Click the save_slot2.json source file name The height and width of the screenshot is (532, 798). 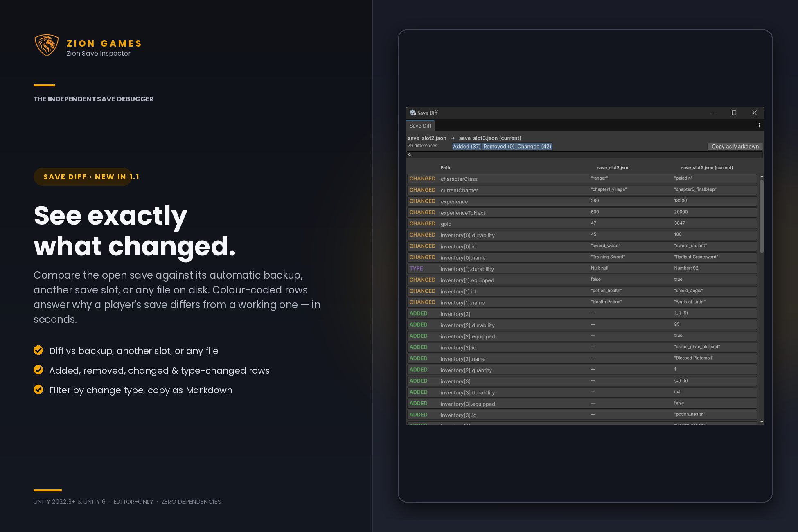click(427, 138)
